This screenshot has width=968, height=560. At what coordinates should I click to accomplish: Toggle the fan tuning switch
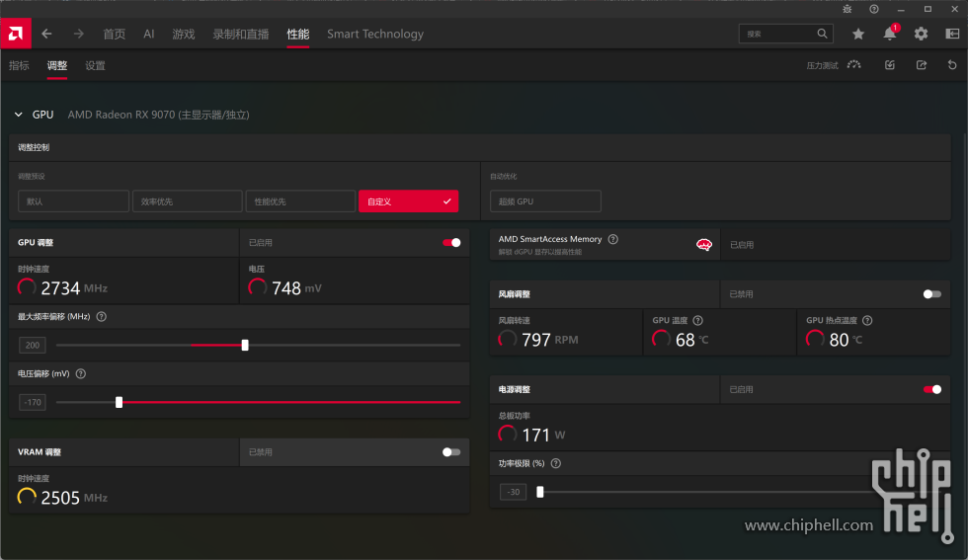coord(932,294)
